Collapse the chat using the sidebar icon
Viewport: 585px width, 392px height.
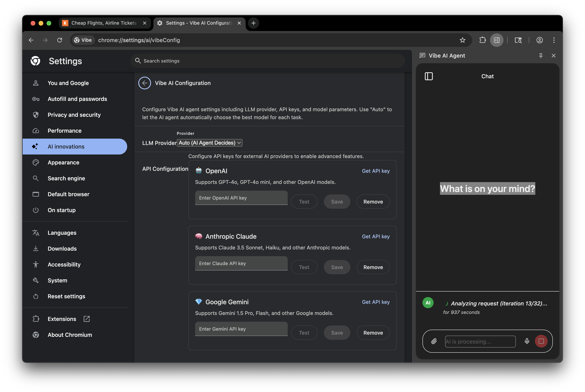tap(429, 76)
